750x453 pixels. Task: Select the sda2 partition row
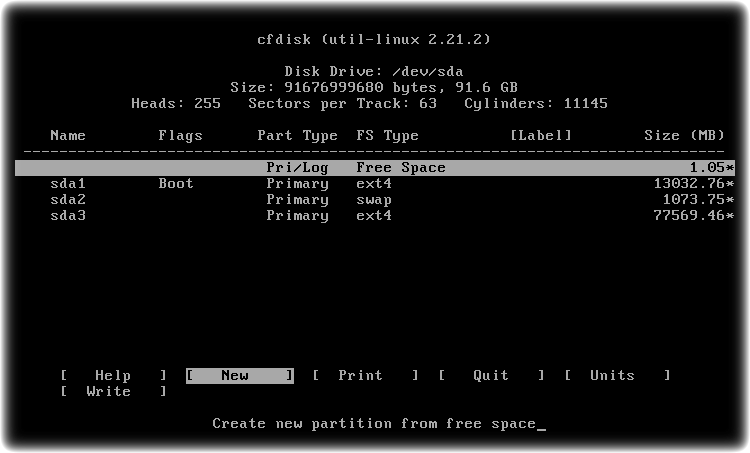(x=375, y=199)
